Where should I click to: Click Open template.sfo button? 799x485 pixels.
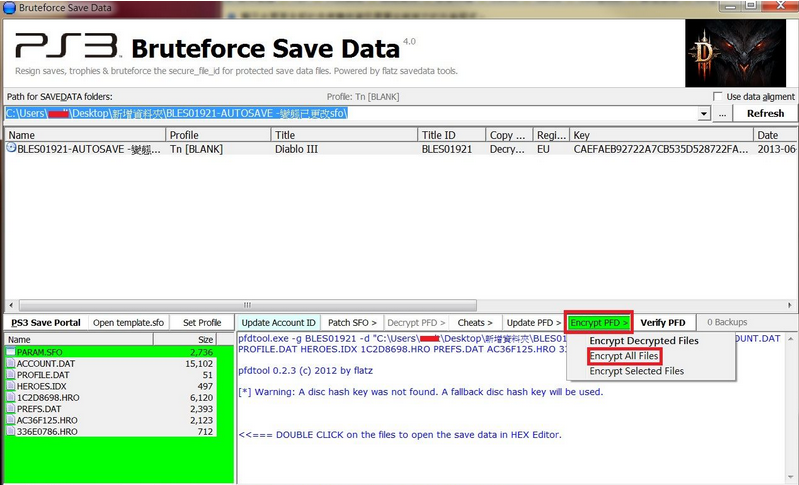pyautogui.click(x=128, y=322)
